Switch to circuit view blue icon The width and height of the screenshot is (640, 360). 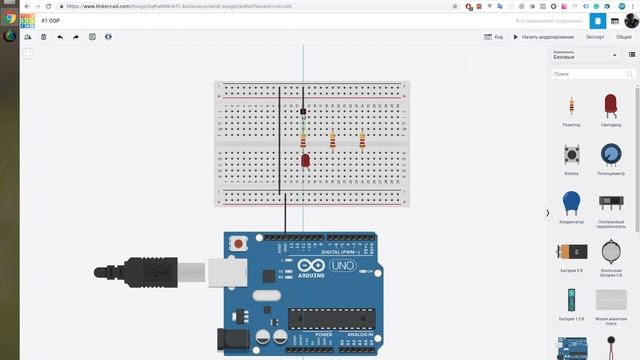pyautogui.click(x=598, y=21)
